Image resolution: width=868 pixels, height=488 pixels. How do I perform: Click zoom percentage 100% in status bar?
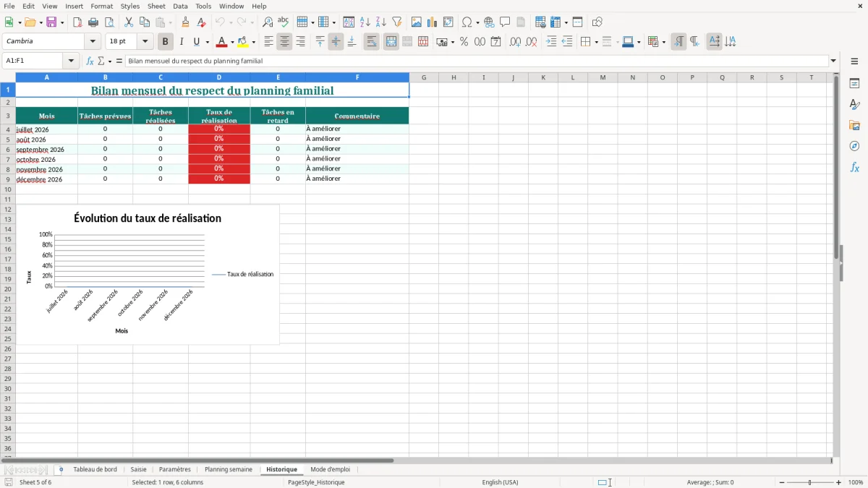coord(856,482)
